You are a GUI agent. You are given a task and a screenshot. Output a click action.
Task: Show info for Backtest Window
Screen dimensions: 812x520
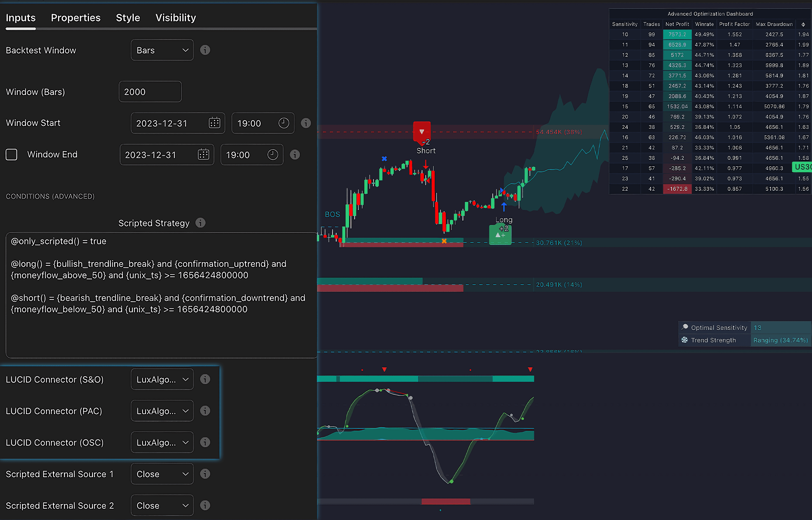[205, 50]
